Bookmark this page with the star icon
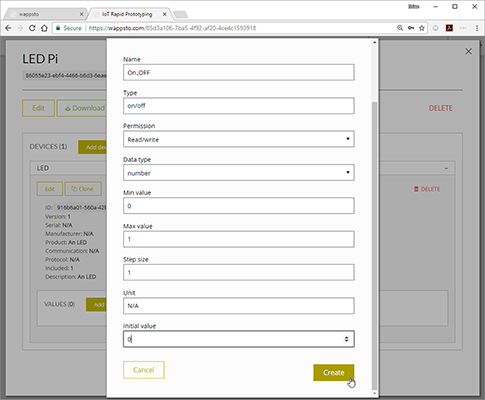This screenshot has width=485, height=400. pyautogui.click(x=422, y=28)
